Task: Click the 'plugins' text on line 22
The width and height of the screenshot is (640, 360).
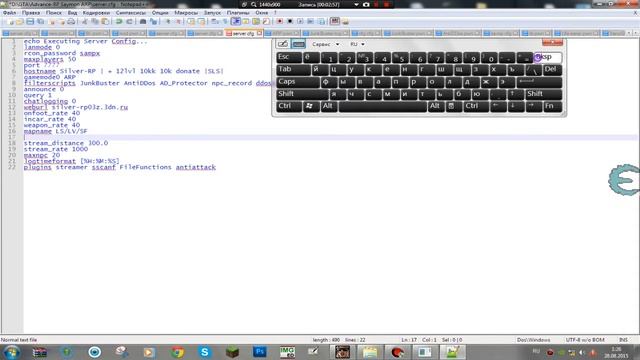Action: 38,167
